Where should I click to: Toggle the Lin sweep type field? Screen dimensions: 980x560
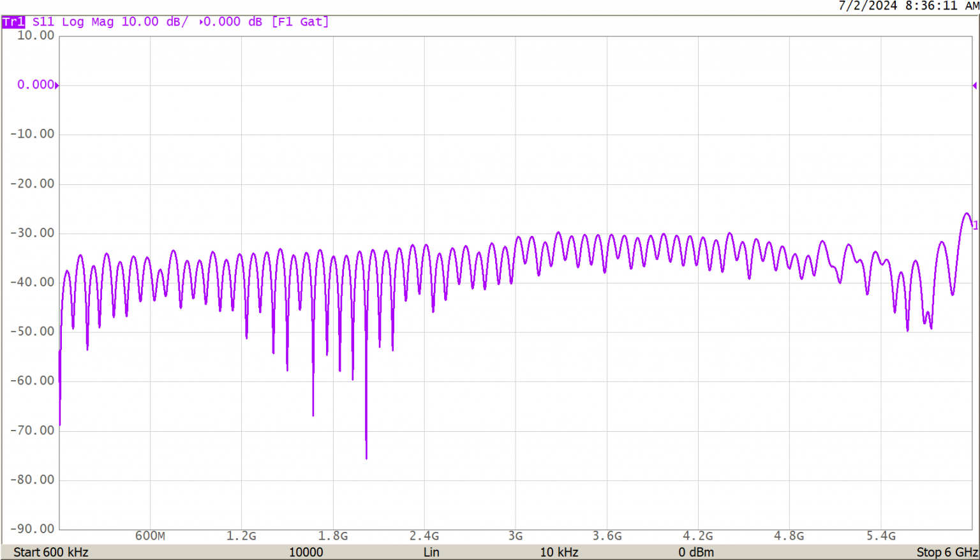point(431,552)
